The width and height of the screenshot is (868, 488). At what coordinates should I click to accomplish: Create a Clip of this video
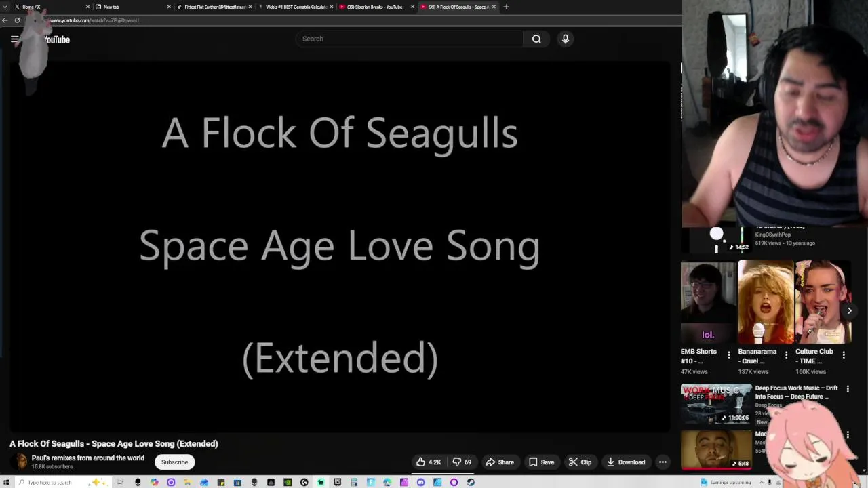(x=580, y=462)
